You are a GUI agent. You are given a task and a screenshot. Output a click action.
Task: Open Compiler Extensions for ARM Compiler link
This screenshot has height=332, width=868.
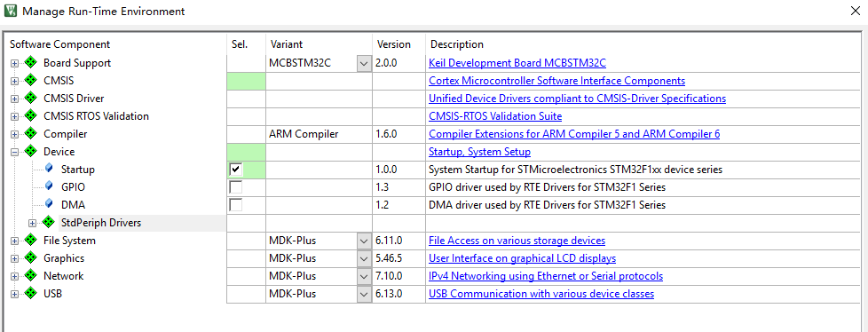[x=574, y=134]
